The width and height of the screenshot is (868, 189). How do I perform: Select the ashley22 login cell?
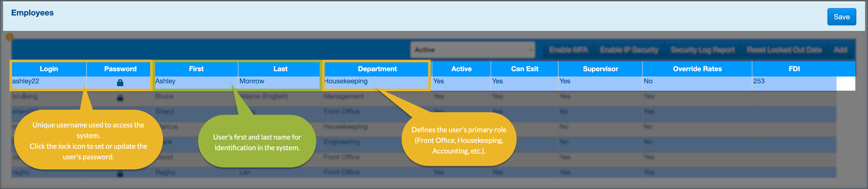point(26,81)
